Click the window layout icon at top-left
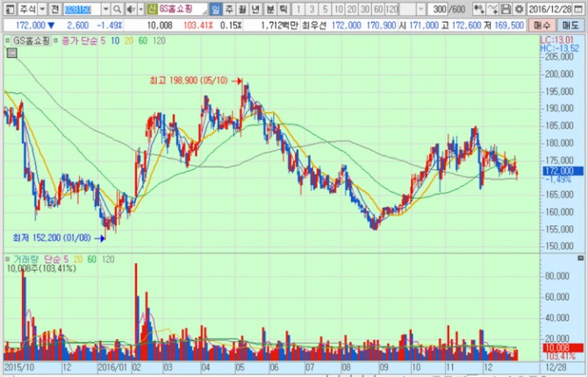This screenshot has width=588, height=377. [8, 8]
